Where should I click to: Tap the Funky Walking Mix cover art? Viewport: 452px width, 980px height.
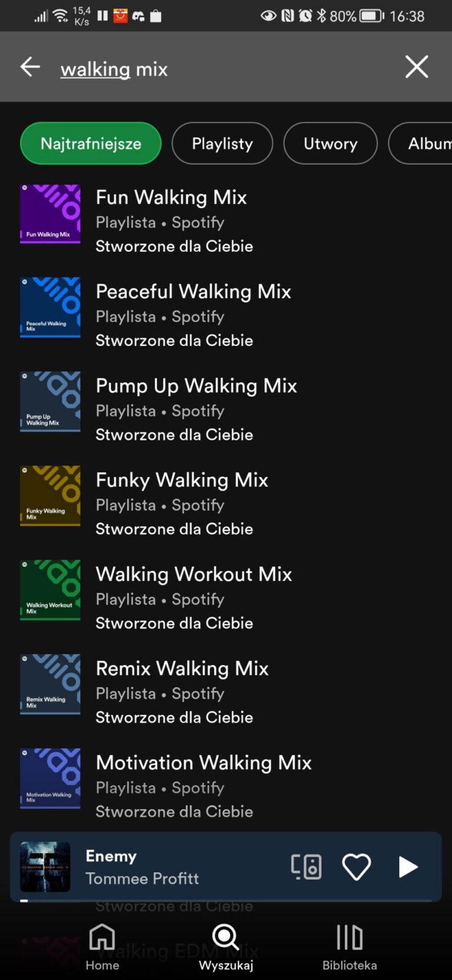pos(50,496)
